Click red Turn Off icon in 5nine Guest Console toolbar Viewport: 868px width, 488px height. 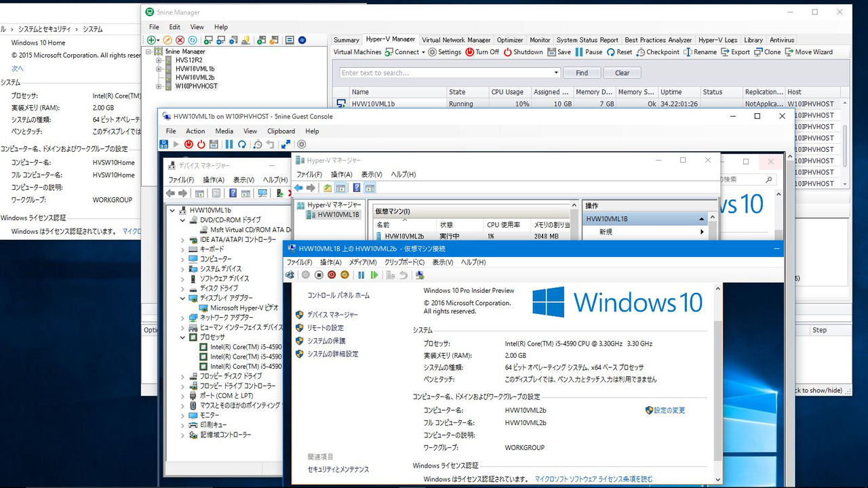click(x=189, y=144)
